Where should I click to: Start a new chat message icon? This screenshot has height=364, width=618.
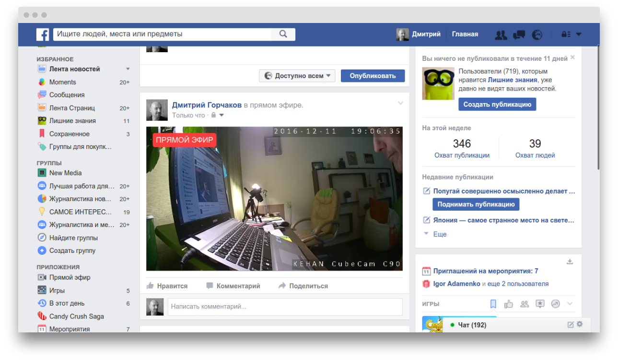(x=571, y=325)
